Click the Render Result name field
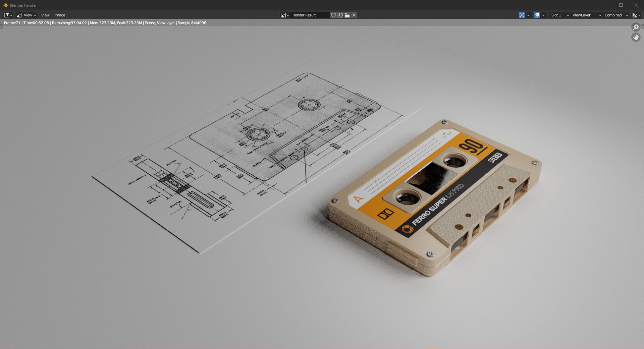The image size is (644, 349). pyautogui.click(x=310, y=15)
